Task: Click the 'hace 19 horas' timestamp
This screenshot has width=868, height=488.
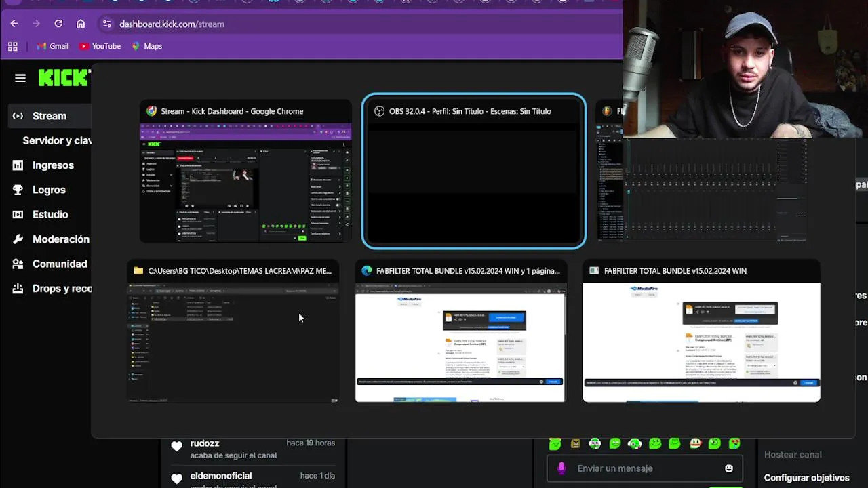Action: pyautogui.click(x=311, y=443)
